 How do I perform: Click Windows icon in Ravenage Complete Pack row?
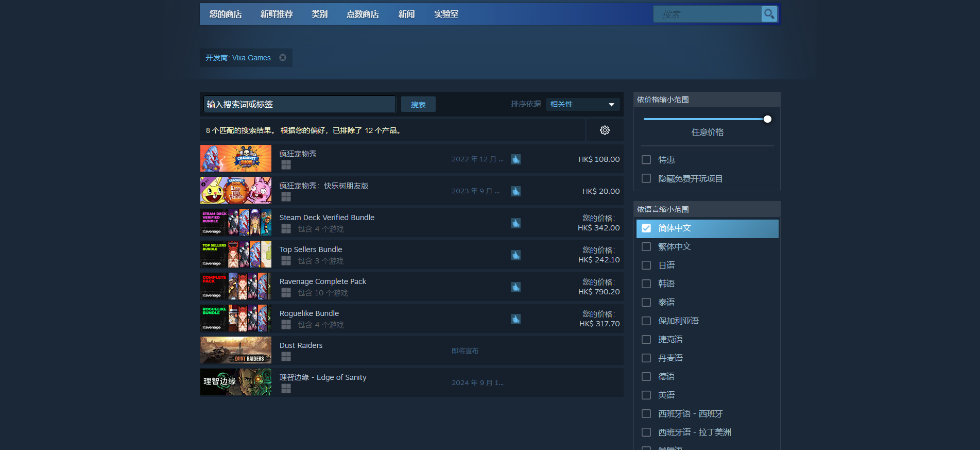coord(286,293)
